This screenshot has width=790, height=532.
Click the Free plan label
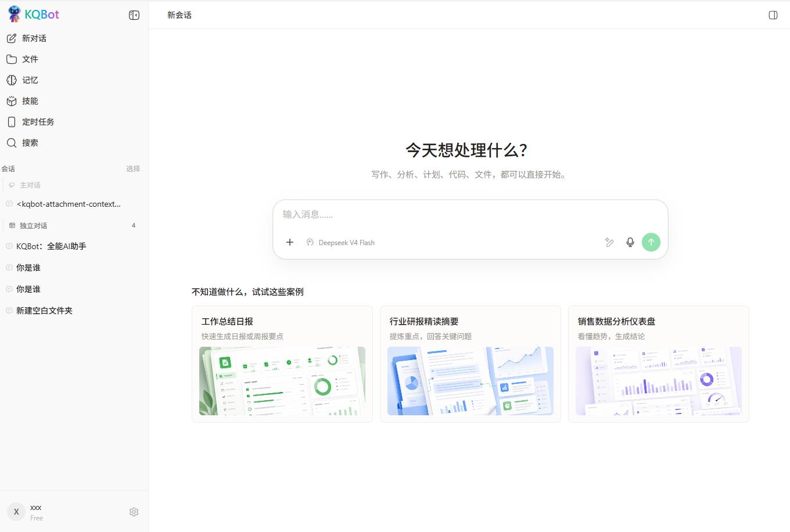click(x=37, y=518)
